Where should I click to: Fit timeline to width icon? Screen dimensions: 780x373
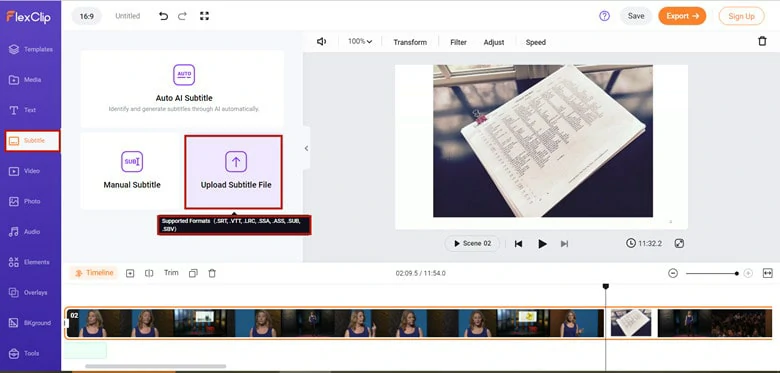(x=768, y=273)
